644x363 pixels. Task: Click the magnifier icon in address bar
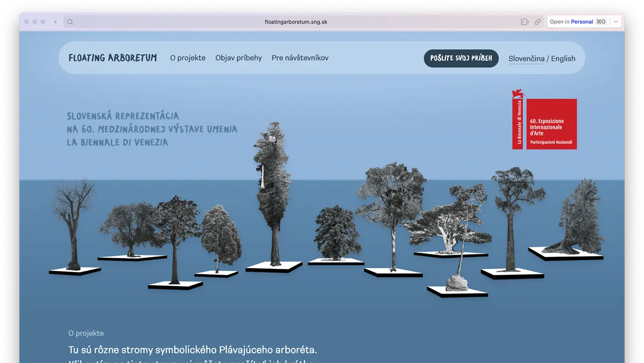pos(69,21)
